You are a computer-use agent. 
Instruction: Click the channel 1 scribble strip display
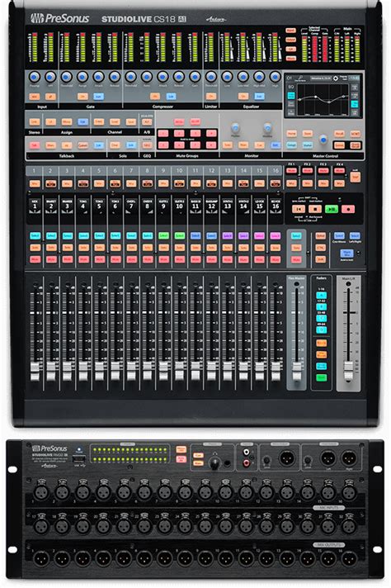[35, 206]
